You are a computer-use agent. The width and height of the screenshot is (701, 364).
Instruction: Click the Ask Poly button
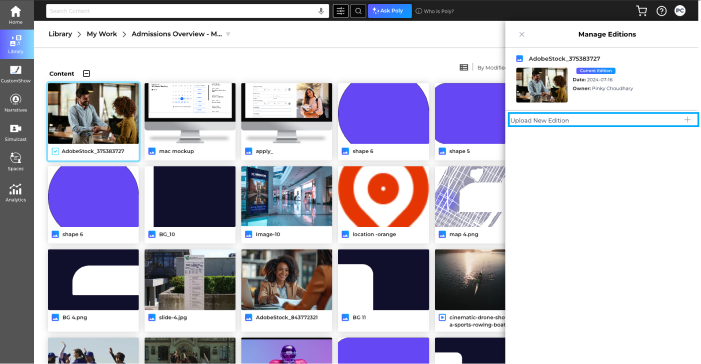pyautogui.click(x=390, y=11)
